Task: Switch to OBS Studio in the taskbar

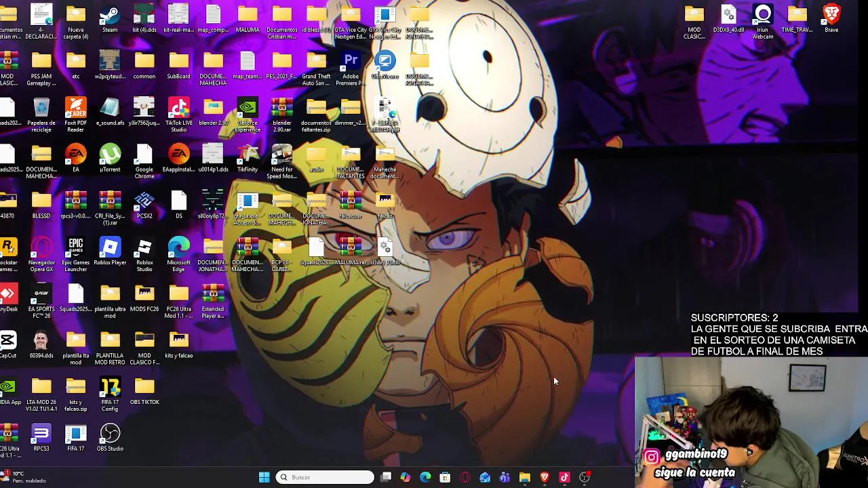Action: pos(585,477)
